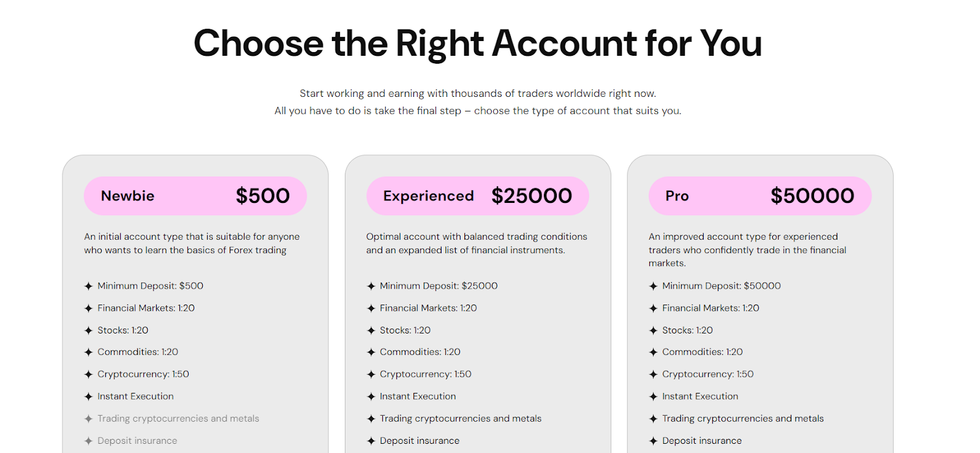
Task: Click star icon beside Newbie Minimum Deposit: $500
Action: point(88,286)
